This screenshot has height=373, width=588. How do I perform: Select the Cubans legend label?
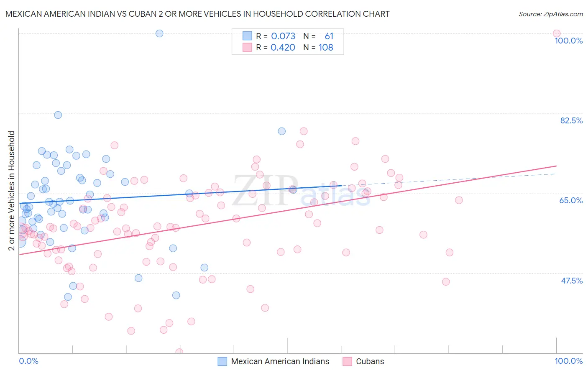point(370,361)
